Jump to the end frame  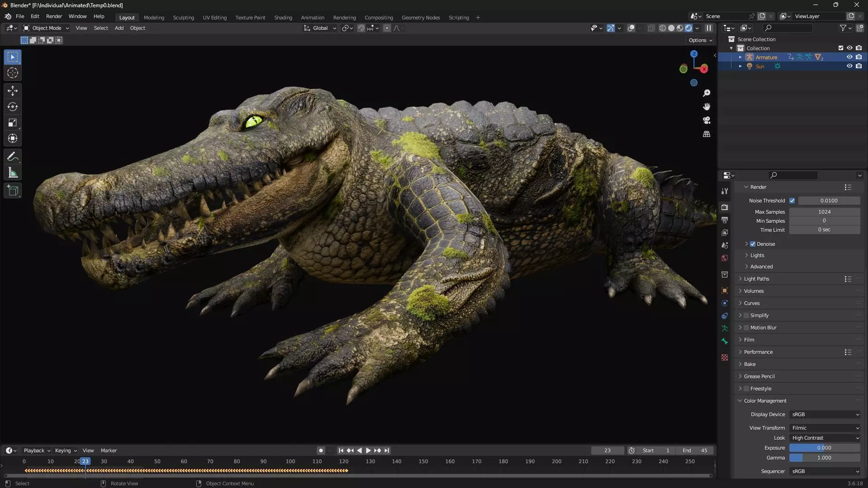[x=387, y=450]
